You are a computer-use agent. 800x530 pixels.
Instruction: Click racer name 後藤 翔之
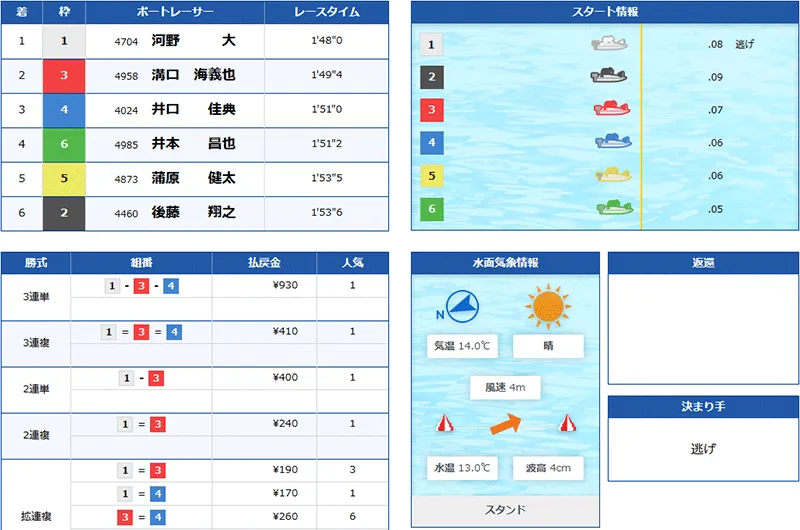pyautogui.click(x=193, y=212)
